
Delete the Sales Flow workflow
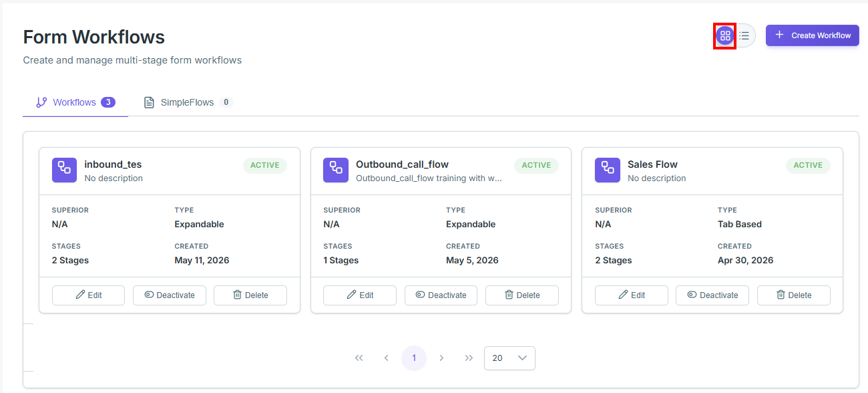tap(794, 295)
